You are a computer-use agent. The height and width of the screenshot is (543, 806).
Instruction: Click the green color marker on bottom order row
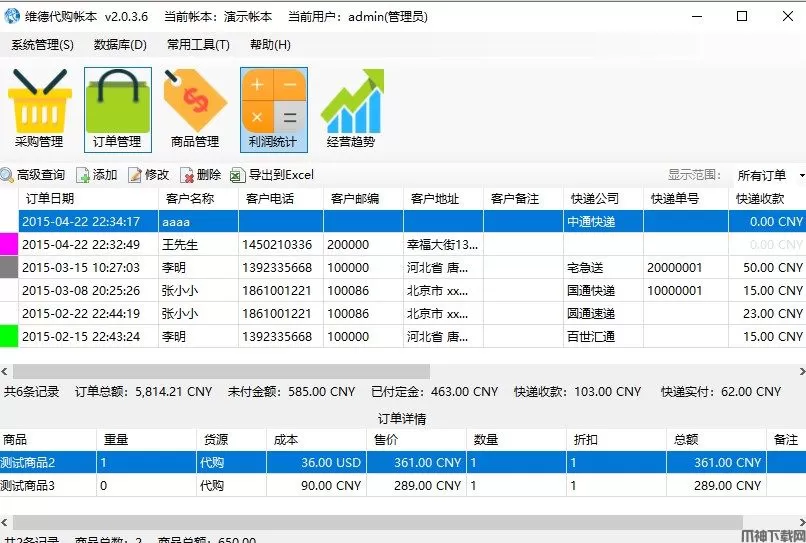pyautogui.click(x=9, y=336)
